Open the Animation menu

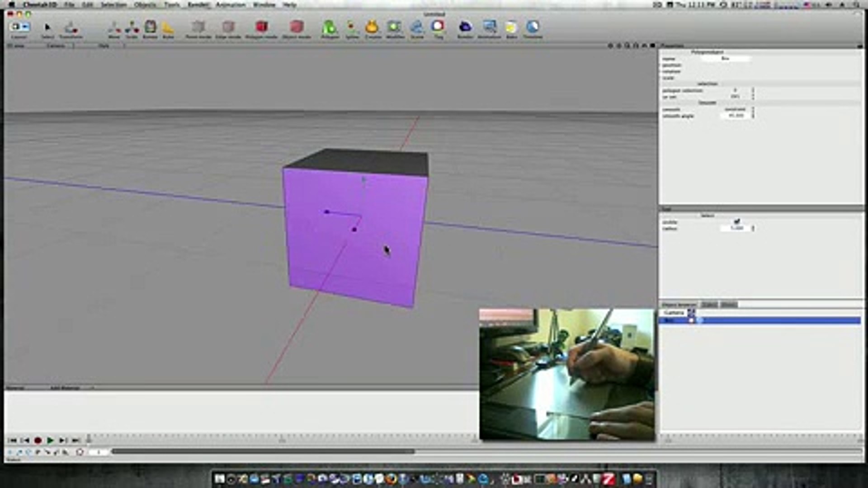231,5
